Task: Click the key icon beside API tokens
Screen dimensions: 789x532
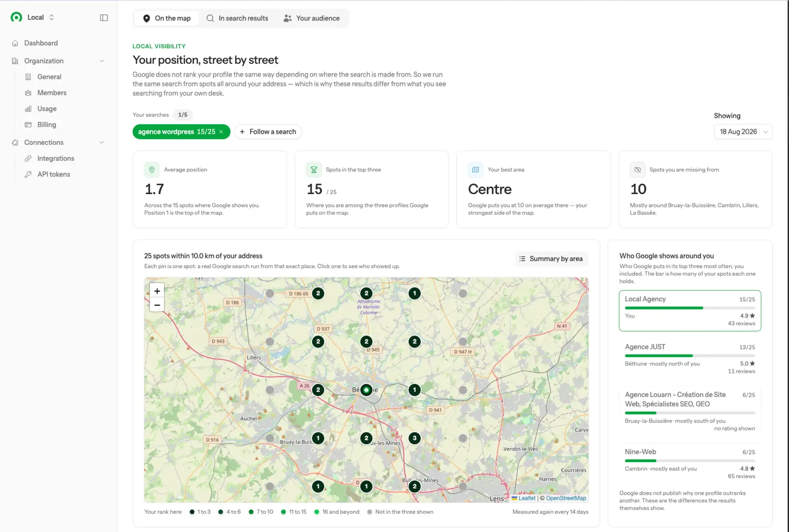Action: click(x=28, y=174)
